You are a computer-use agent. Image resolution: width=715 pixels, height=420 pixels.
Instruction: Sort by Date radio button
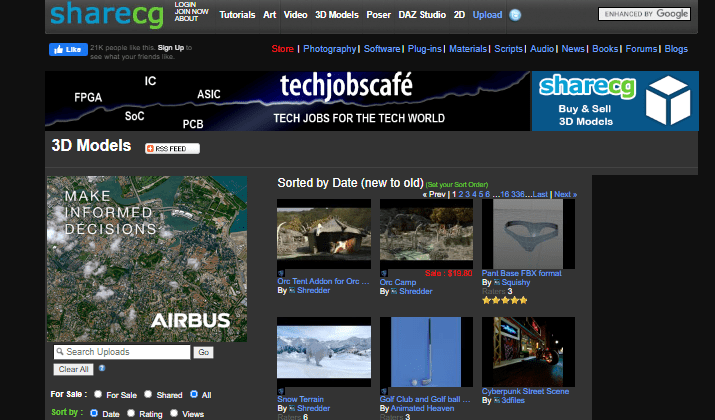(x=94, y=413)
